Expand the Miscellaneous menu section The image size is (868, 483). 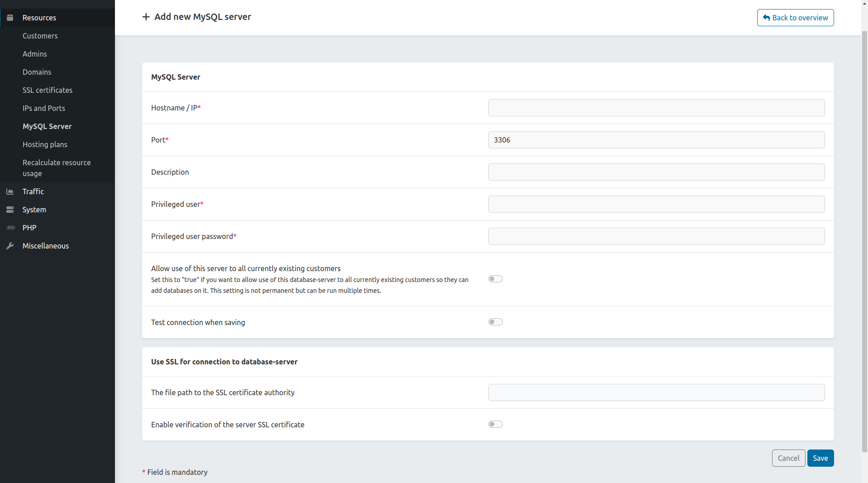46,246
